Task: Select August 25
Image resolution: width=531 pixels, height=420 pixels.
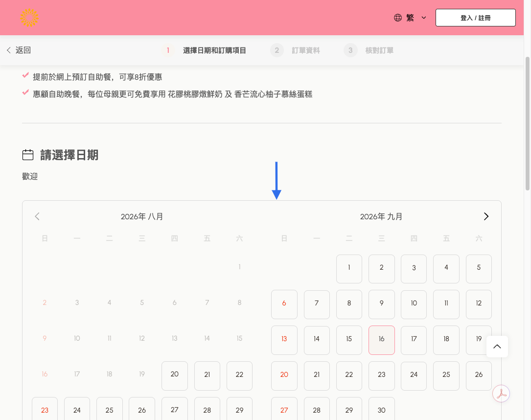Action: tap(110, 409)
